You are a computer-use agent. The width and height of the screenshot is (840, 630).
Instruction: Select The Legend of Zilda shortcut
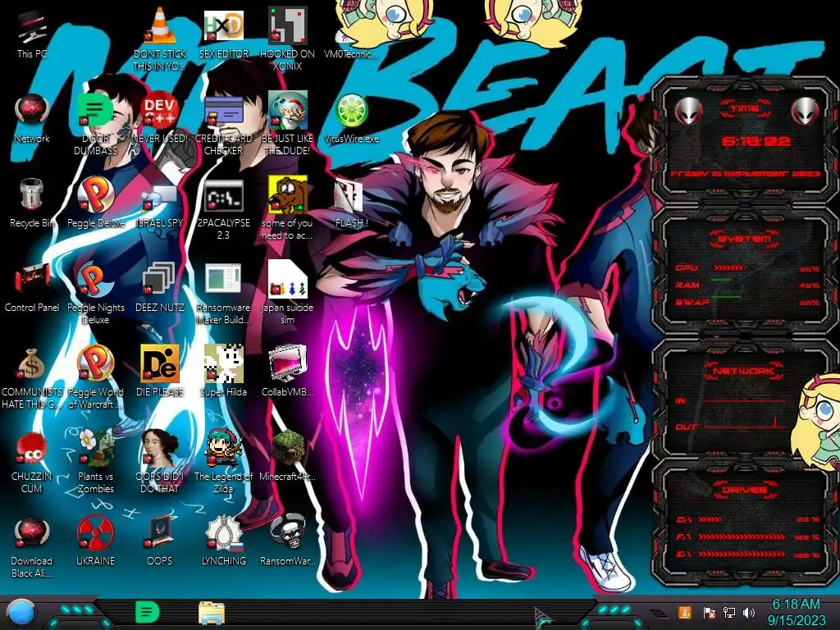[224, 463]
